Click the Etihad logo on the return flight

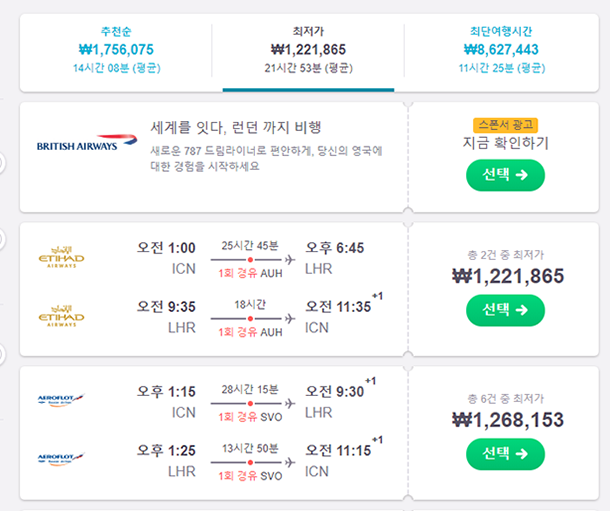pos(61,316)
